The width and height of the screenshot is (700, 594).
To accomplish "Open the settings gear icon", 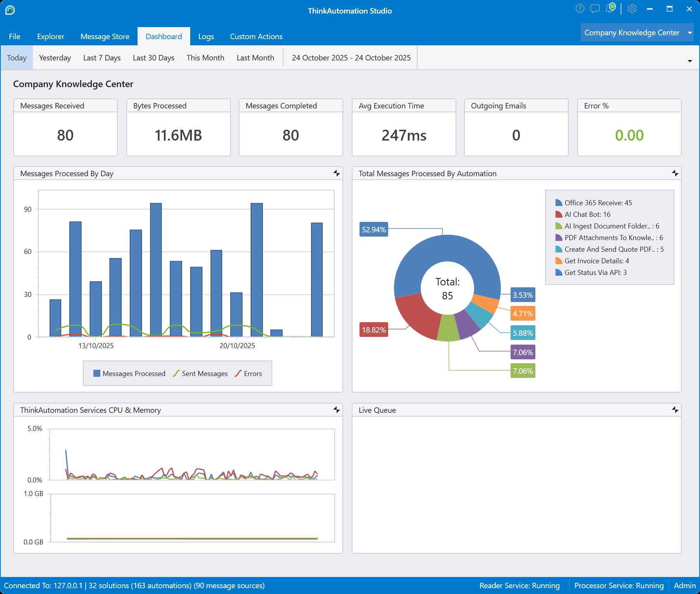I will pos(632,9).
